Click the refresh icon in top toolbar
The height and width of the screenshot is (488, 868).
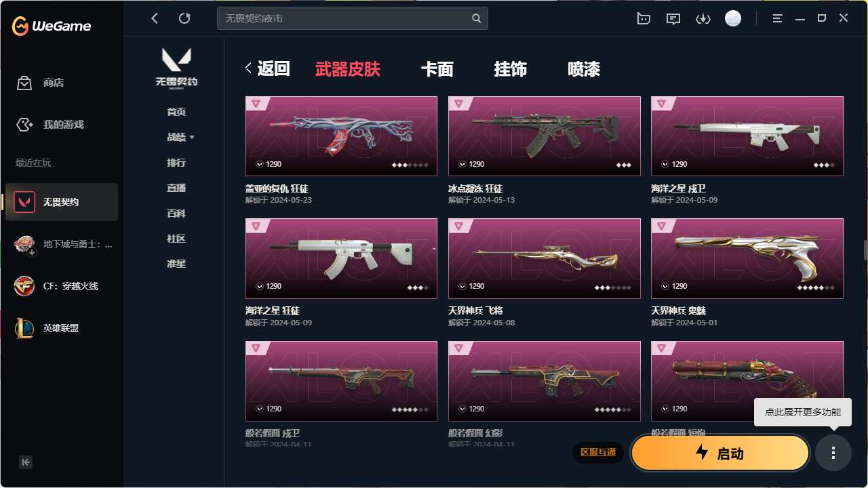(x=184, y=18)
